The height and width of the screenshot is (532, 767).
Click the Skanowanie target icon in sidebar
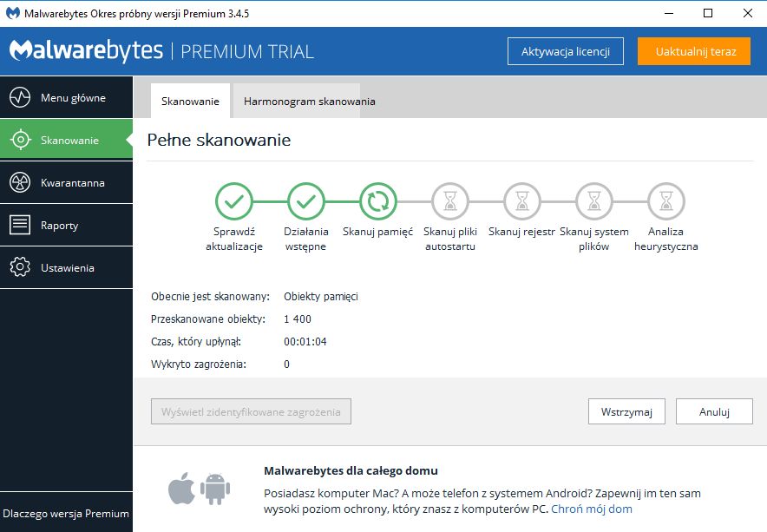(20, 140)
